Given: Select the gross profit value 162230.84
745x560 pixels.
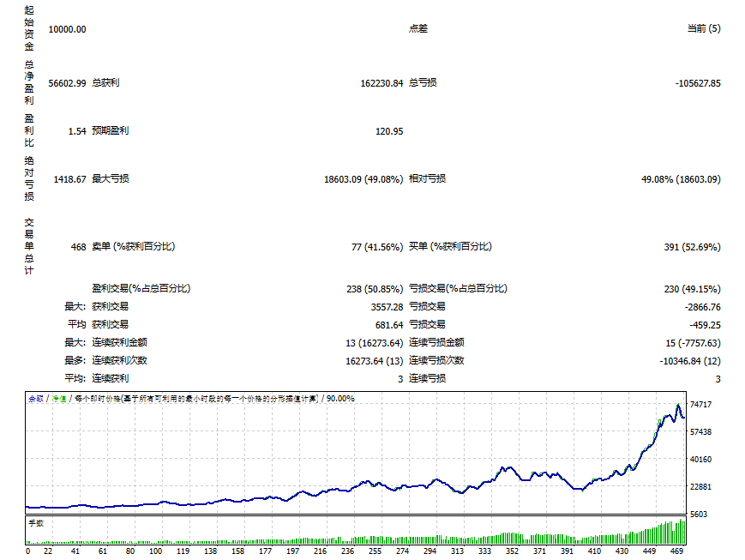Looking at the screenshot, I should click(x=382, y=84).
